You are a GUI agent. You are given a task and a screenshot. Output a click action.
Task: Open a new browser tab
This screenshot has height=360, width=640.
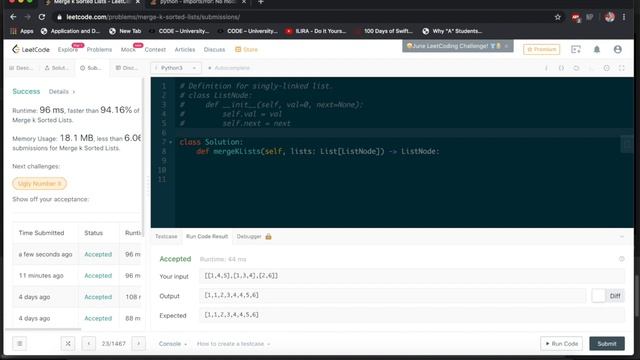pos(260,2)
